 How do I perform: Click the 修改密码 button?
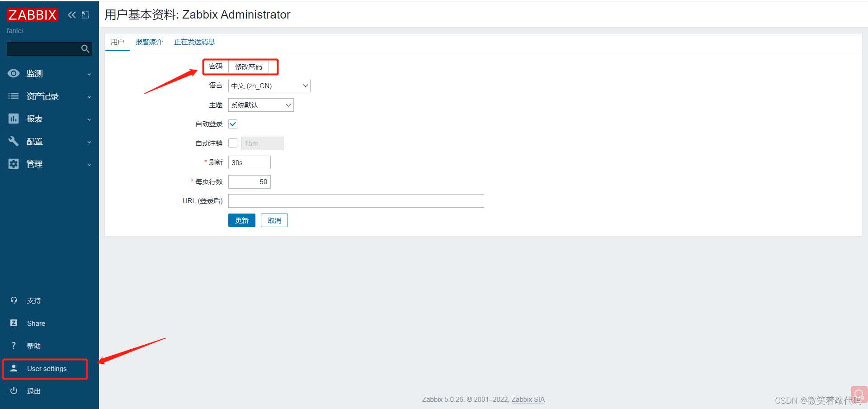tap(249, 67)
